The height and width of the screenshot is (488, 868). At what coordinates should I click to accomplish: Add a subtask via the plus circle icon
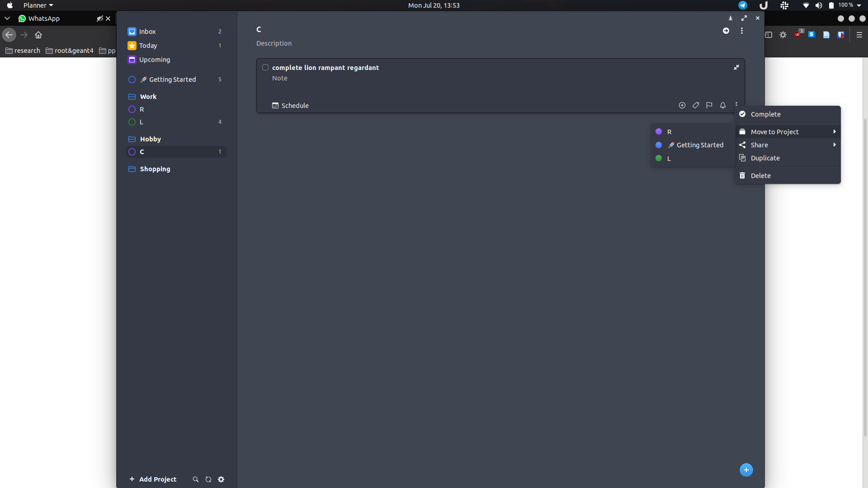(x=682, y=105)
